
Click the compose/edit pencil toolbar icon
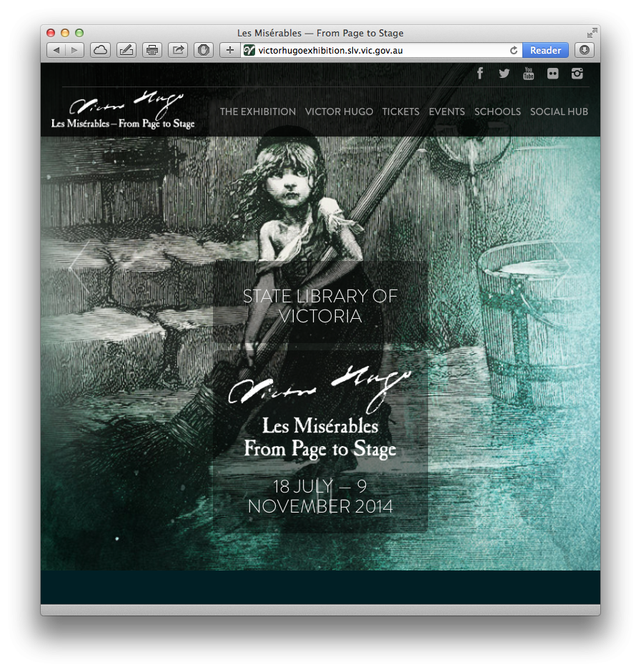[x=126, y=50]
